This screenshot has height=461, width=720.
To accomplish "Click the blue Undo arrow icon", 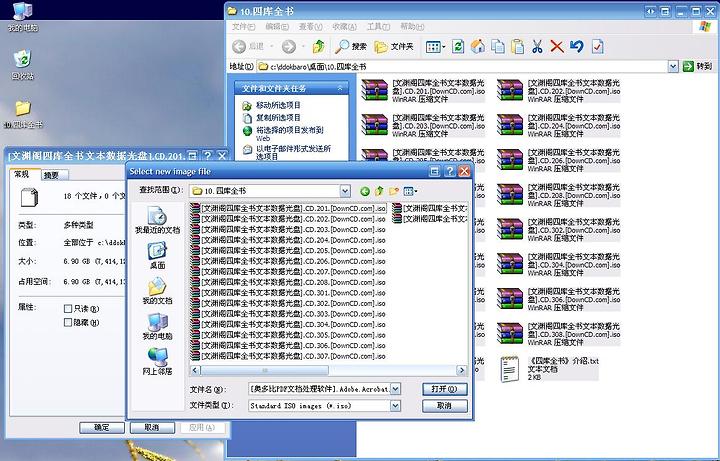I will 577,46.
